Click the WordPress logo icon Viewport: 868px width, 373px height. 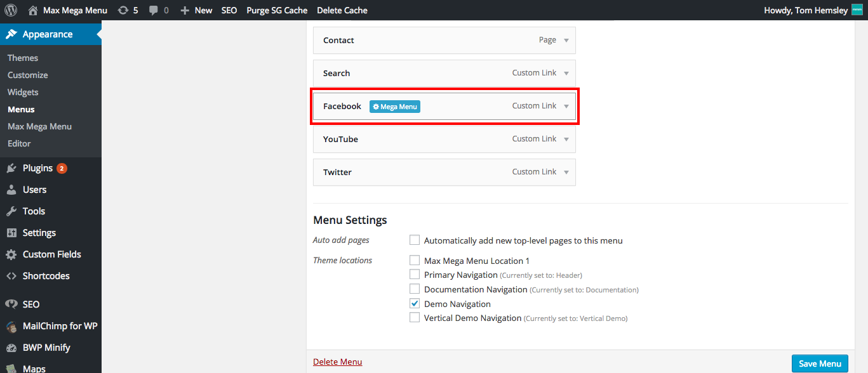pyautogui.click(x=11, y=10)
